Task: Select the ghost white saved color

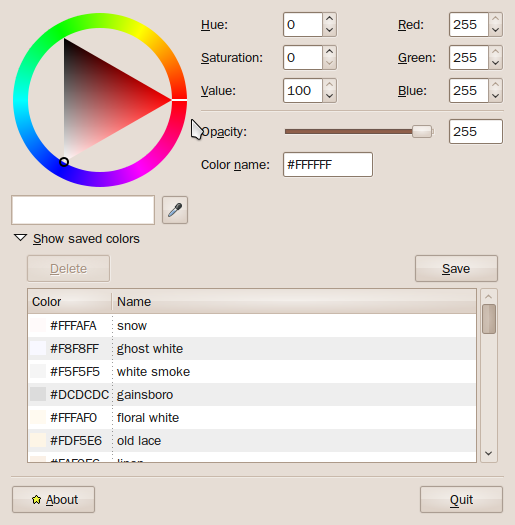Action: point(252,349)
